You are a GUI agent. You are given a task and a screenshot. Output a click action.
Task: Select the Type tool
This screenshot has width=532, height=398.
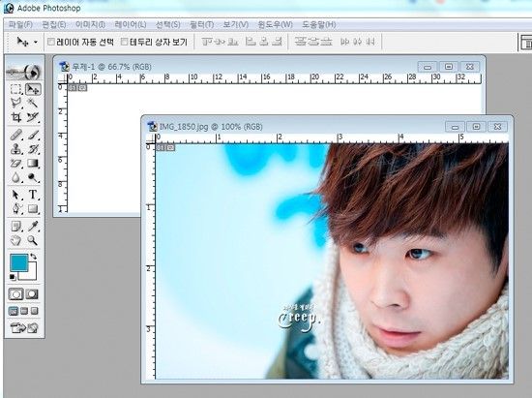[x=33, y=195]
